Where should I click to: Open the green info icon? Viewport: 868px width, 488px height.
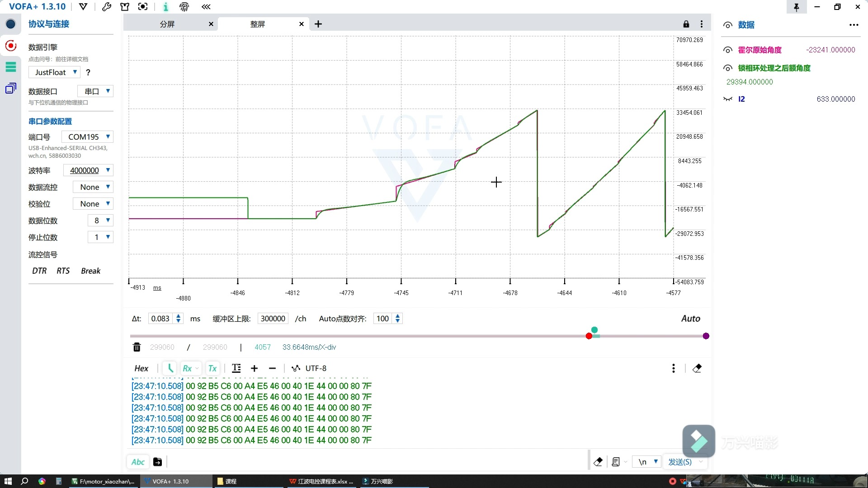[x=165, y=7]
